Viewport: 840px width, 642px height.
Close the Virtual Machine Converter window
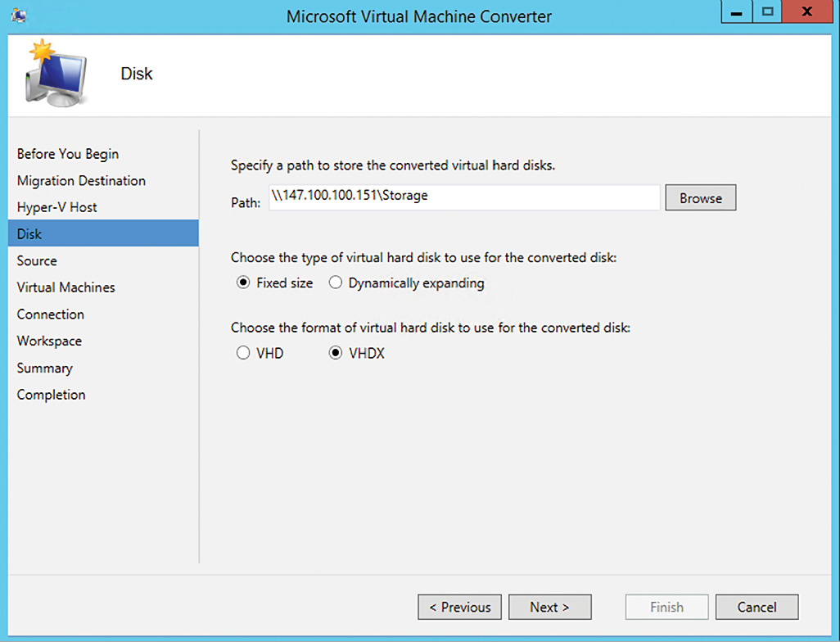pos(806,12)
